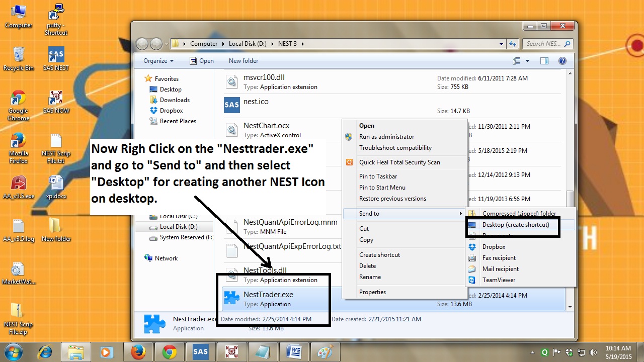This screenshot has height=362, width=644.
Task: Choose Restore previous versions
Action: [405, 199]
